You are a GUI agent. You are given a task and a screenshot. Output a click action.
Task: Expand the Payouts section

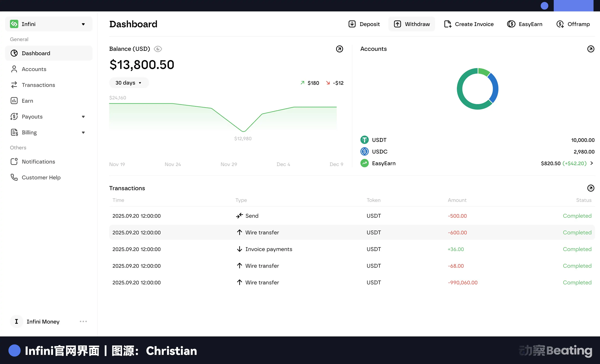click(x=83, y=117)
